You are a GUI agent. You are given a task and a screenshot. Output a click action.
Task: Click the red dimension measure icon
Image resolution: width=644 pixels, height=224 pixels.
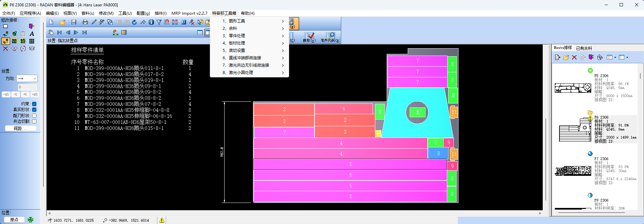(175, 22)
